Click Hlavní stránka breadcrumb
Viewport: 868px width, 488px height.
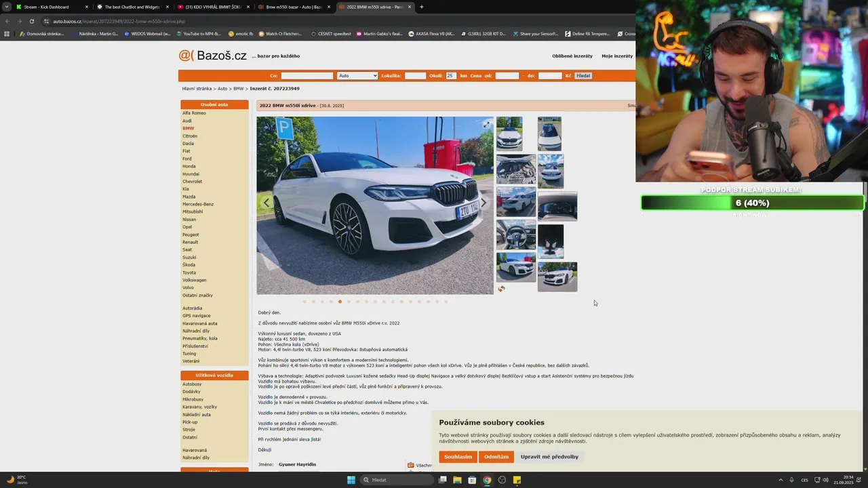(197, 89)
